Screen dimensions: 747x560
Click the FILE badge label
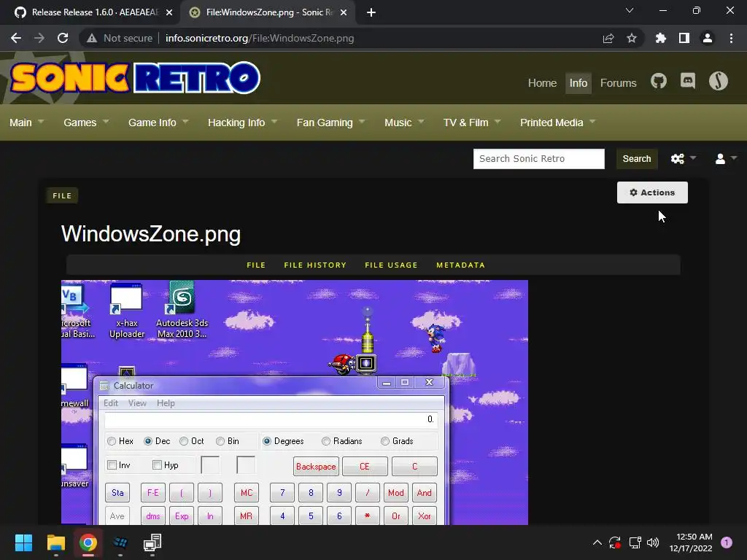[x=62, y=195]
